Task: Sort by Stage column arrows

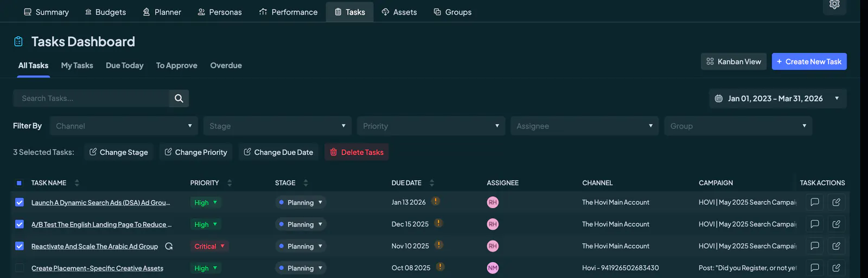Action: (305, 183)
